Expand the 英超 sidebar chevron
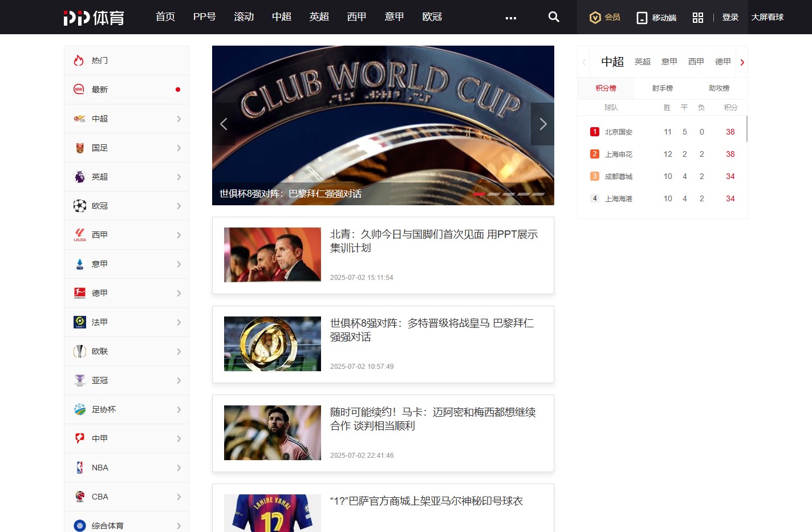812x532 pixels. [x=179, y=177]
